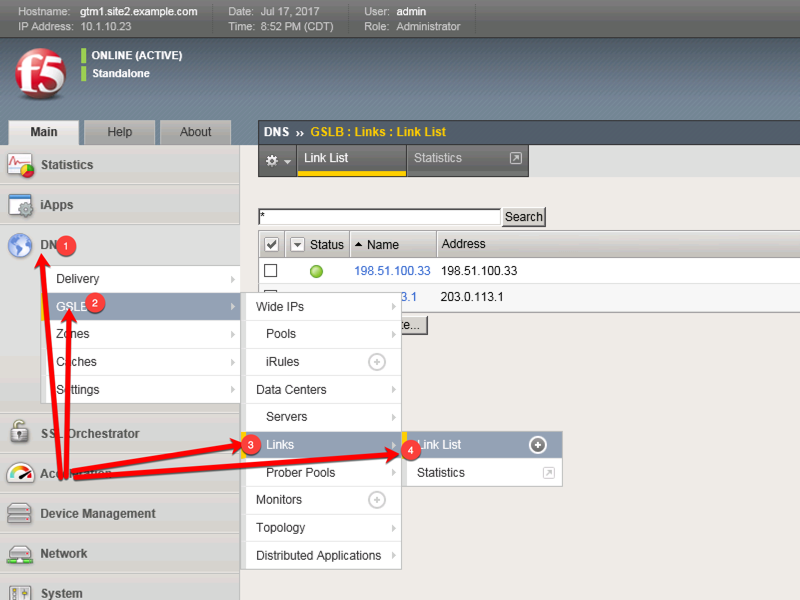800x600 pixels.
Task: Check the box for link 198.51.100.33
Action: point(270,270)
